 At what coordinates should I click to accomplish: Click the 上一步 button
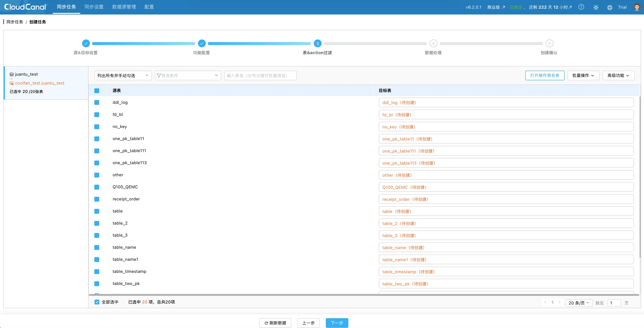[308, 323]
